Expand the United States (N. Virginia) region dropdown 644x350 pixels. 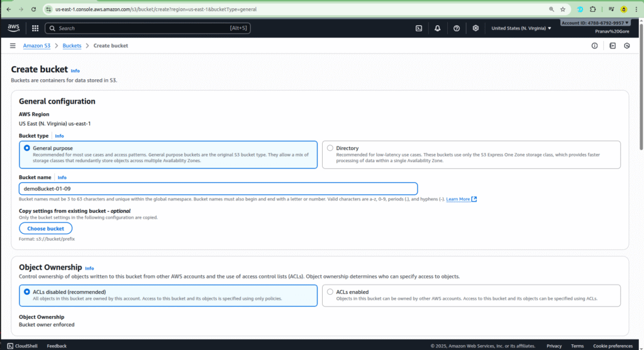point(521,28)
